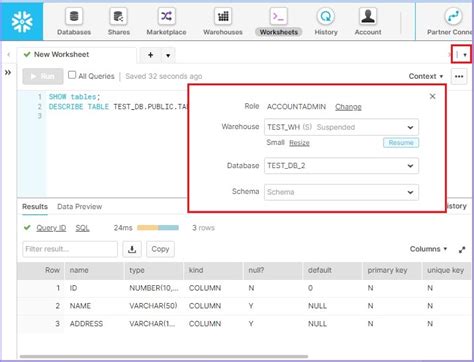
Task: Toggle the All Queries checkbox
Action: click(72, 75)
